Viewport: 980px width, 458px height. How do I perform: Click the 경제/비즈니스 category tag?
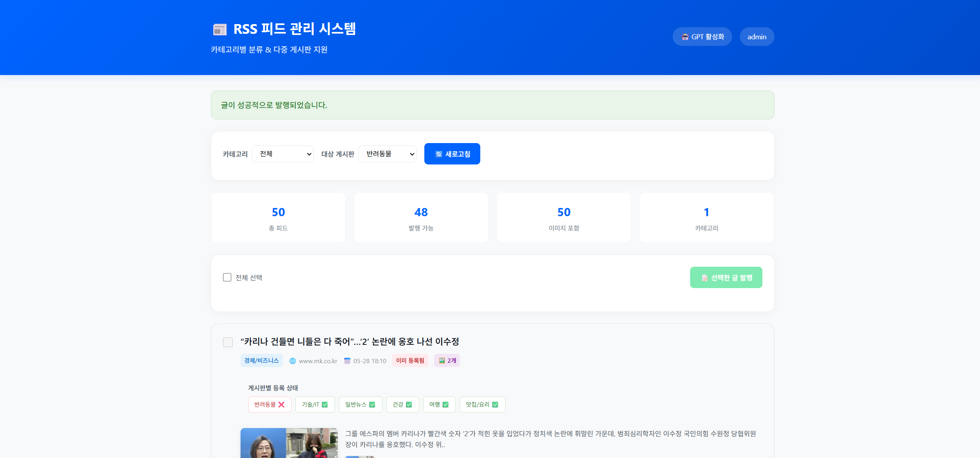(x=262, y=360)
